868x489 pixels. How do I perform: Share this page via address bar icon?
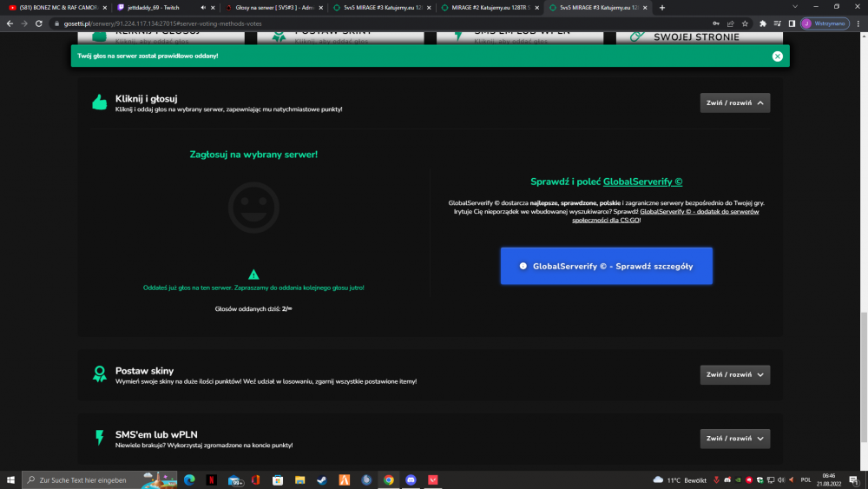coord(730,23)
